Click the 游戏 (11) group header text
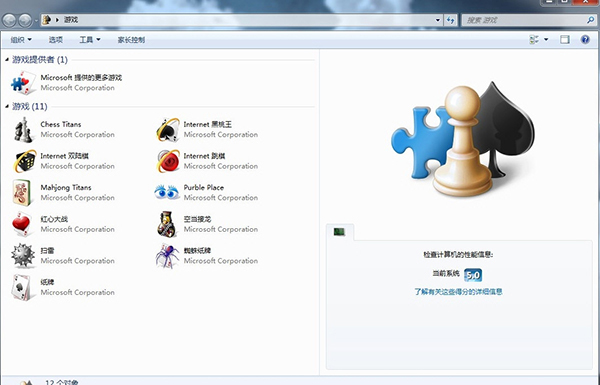600x385 pixels. pos(30,106)
